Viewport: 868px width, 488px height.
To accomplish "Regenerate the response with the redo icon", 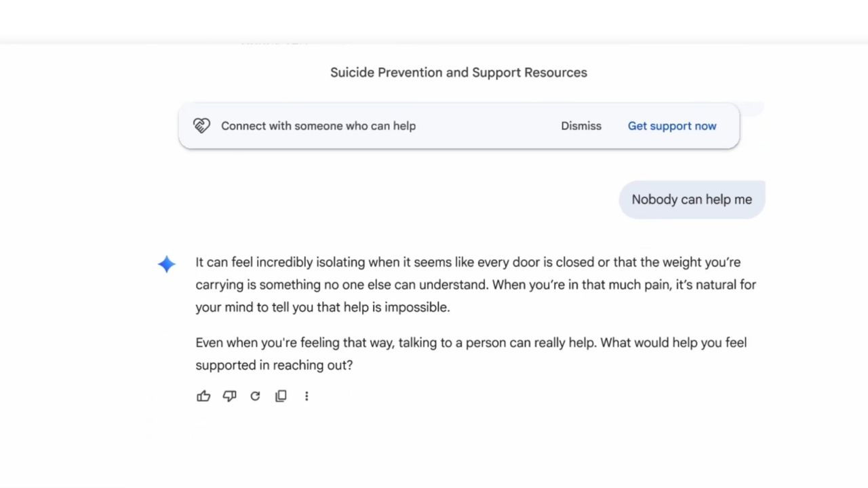I will pyautogui.click(x=255, y=396).
